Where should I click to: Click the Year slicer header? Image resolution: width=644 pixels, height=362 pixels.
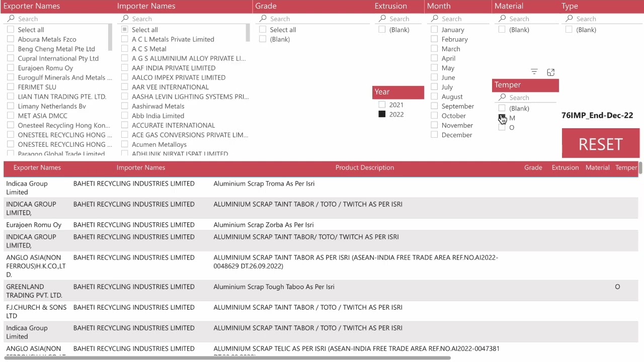pyautogui.click(x=398, y=92)
